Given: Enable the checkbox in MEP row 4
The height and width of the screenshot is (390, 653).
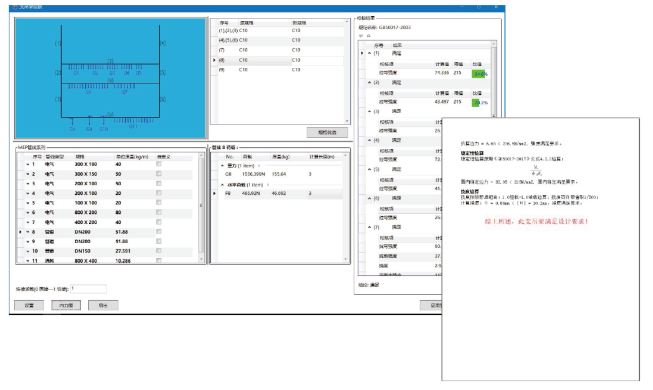Looking at the screenshot, I should click(159, 193).
